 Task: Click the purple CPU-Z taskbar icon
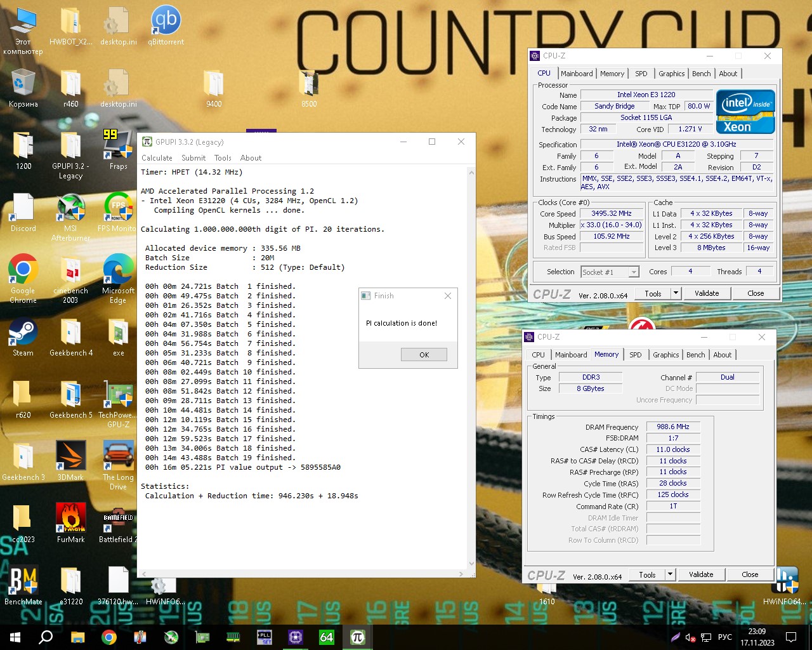tap(296, 637)
